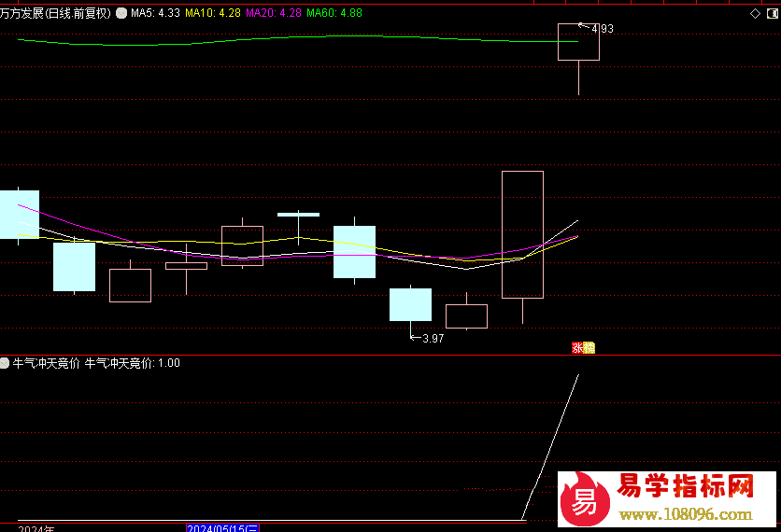Open the www.108096.com website link

tap(686, 514)
